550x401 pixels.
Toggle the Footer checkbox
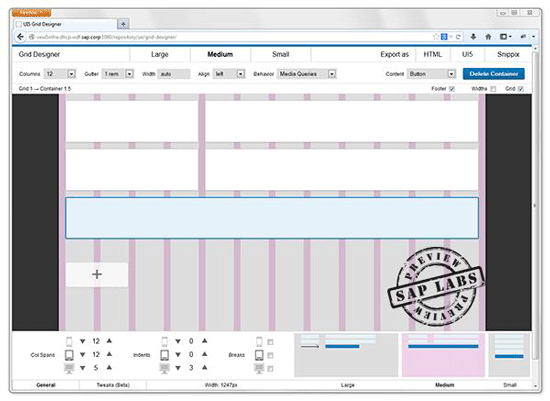click(x=452, y=89)
